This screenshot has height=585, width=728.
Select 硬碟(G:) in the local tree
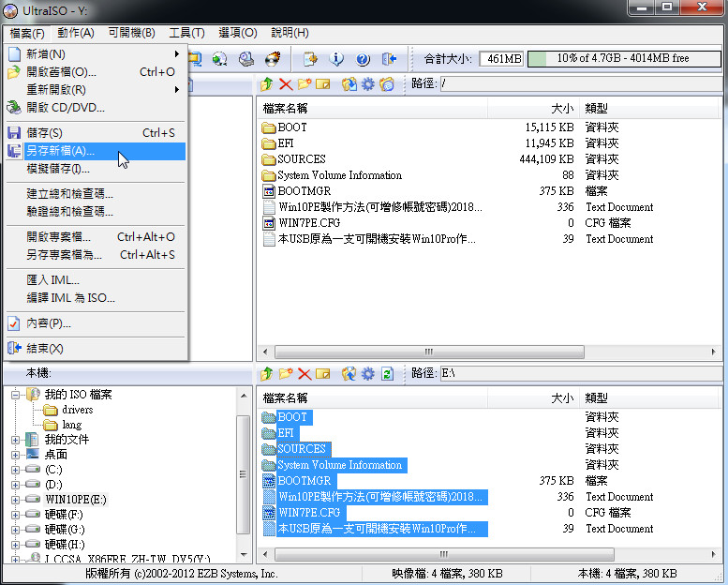coord(65,530)
